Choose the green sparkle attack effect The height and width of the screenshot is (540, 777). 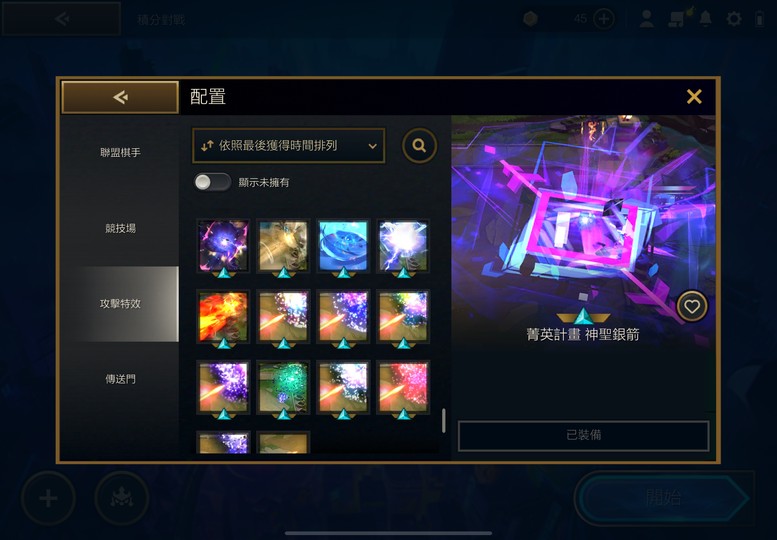pyautogui.click(x=283, y=388)
